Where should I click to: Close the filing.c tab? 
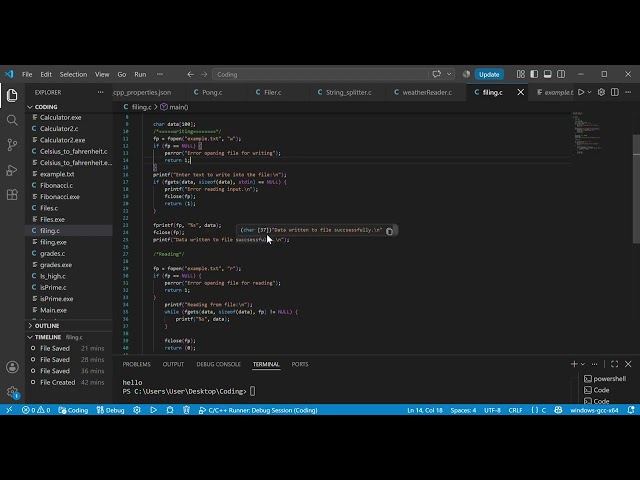tap(520, 92)
